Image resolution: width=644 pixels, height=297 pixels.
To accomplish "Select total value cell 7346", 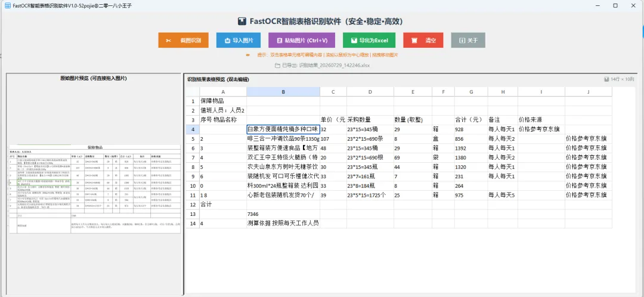I will [x=283, y=214].
